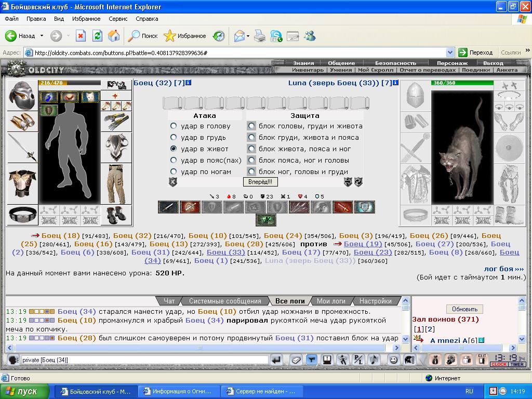Open Избранное favorites star in toolbar
Viewport: 532px width, 399px height.
click(x=185, y=36)
